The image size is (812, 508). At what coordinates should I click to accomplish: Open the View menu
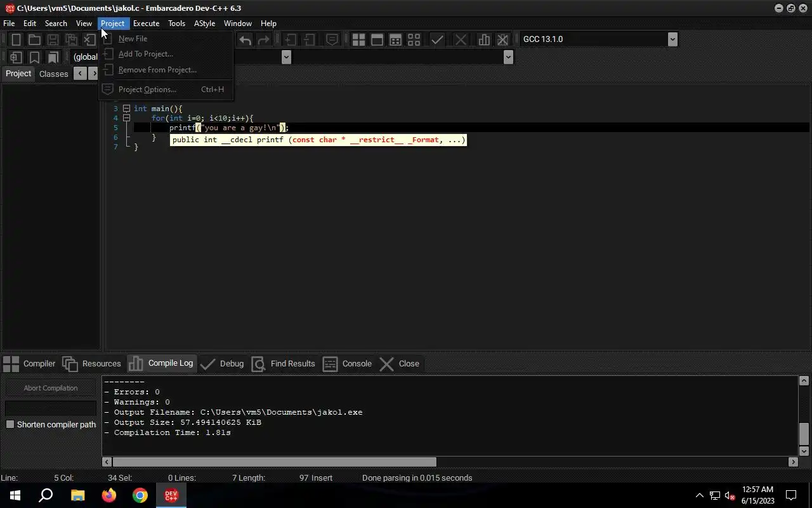(84, 23)
